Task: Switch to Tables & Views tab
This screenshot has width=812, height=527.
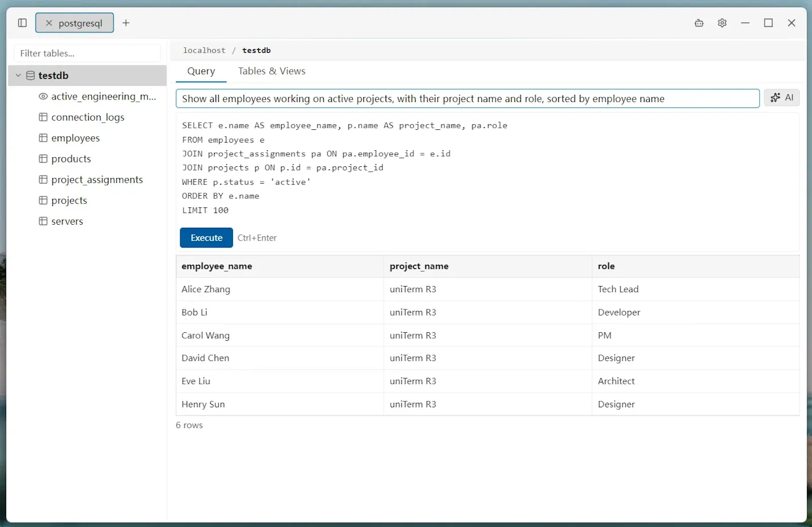Action: pyautogui.click(x=272, y=72)
